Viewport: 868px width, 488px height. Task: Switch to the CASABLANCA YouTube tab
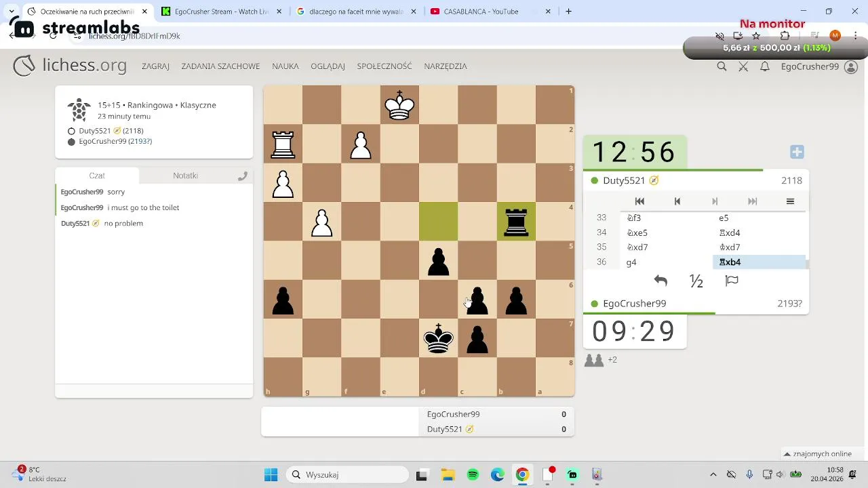click(x=490, y=12)
